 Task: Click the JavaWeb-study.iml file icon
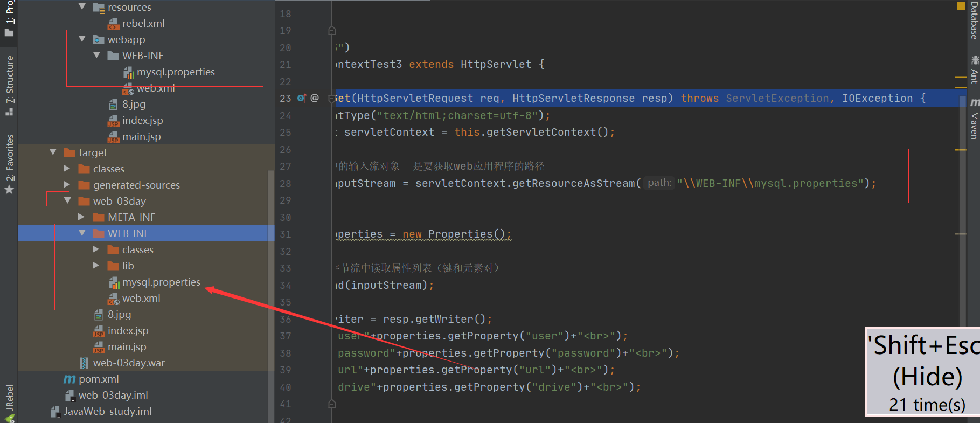[55, 412]
